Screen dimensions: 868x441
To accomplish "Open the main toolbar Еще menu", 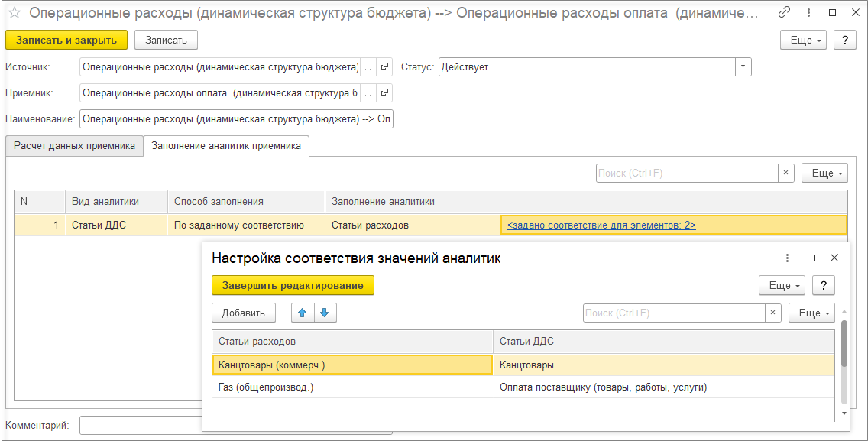I will tap(803, 41).
